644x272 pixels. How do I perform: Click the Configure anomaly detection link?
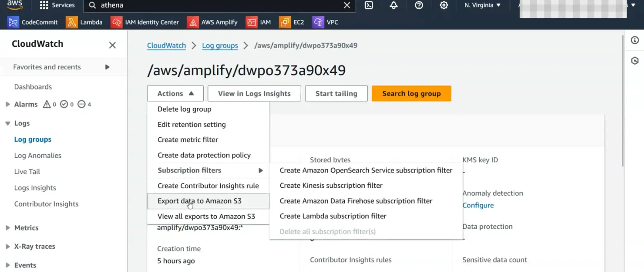478,205
